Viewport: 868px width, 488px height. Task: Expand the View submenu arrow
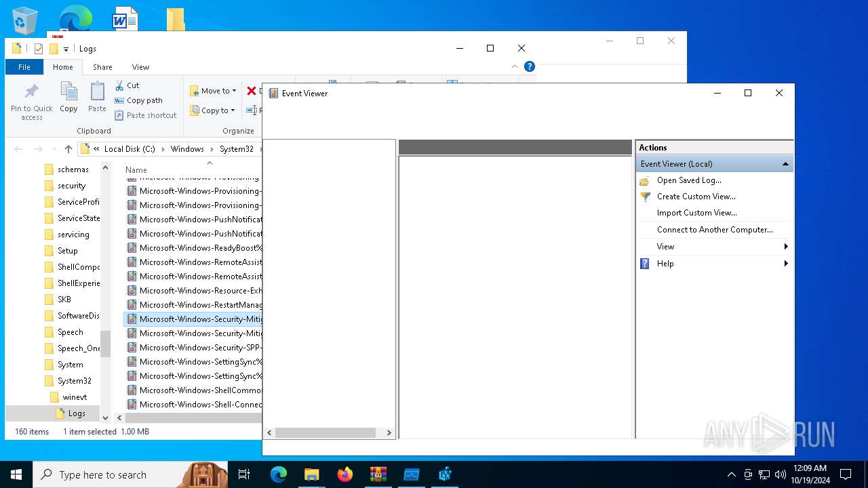(786, 247)
